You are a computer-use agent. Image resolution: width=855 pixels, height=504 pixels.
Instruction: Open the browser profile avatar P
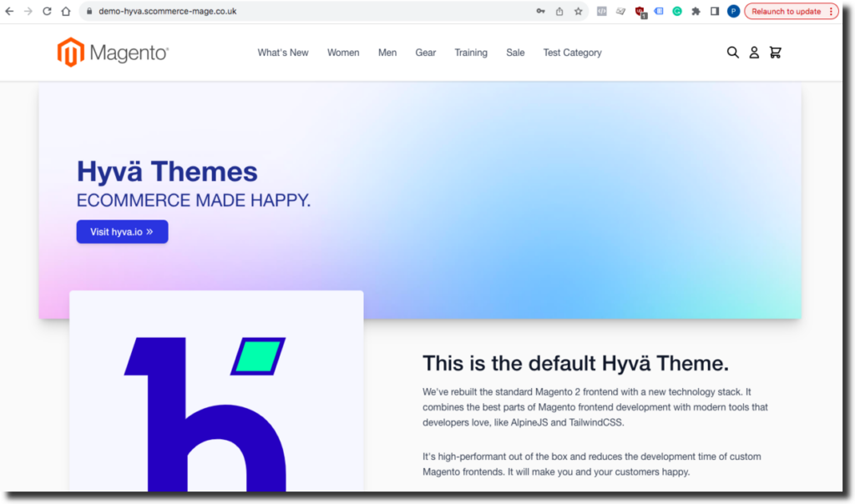(x=734, y=12)
